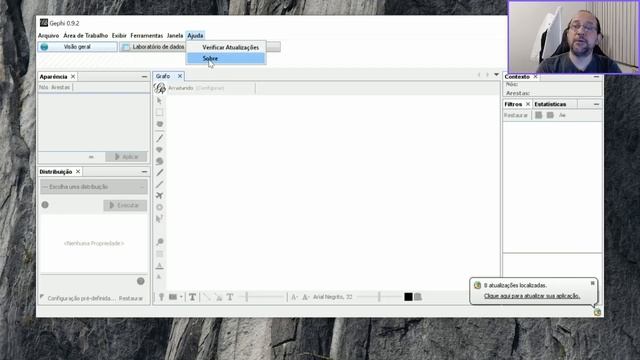This screenshot has height=360, width=640.
Task: Open the Ferramentas menu
Action: click(147, 36)
